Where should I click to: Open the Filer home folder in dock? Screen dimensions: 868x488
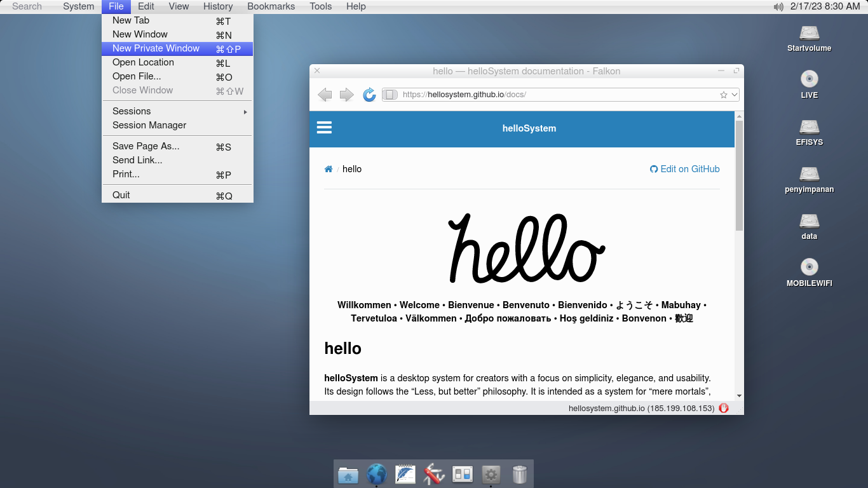point(348,474)
